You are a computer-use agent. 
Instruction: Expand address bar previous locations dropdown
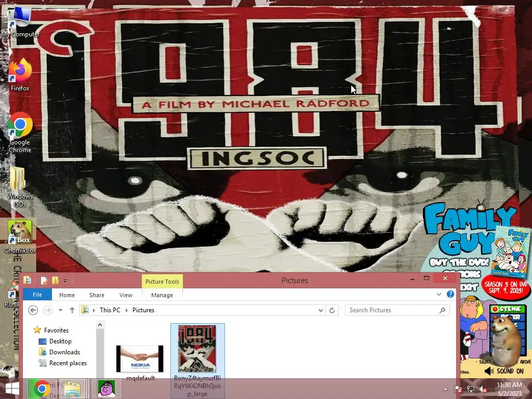click(x=321, y=310)
